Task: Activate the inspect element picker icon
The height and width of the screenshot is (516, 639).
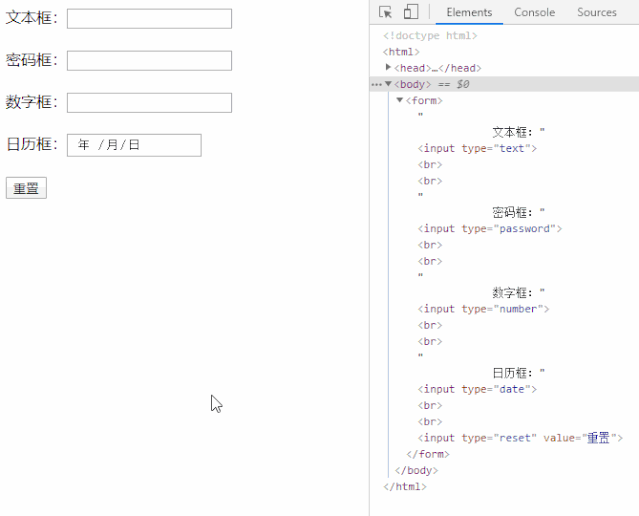Action: (x=385, y=12)
